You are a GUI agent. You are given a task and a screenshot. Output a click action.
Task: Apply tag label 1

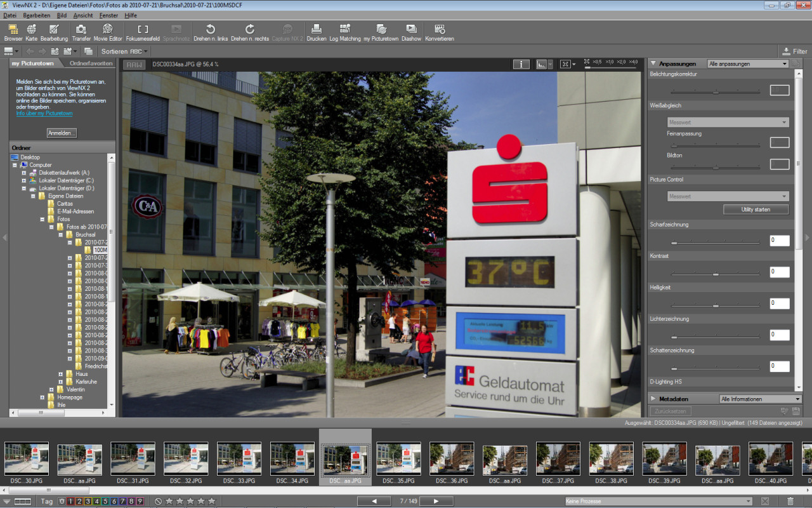point(70,501)
